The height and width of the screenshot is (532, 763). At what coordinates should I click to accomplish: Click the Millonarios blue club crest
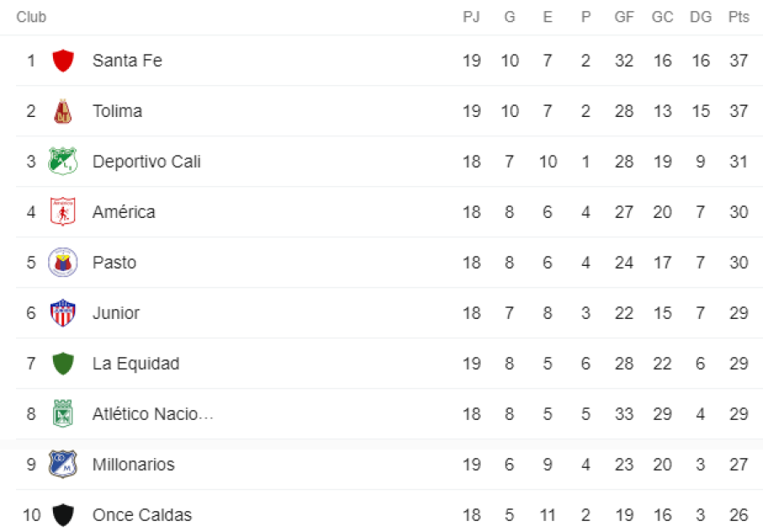[63, 465]
